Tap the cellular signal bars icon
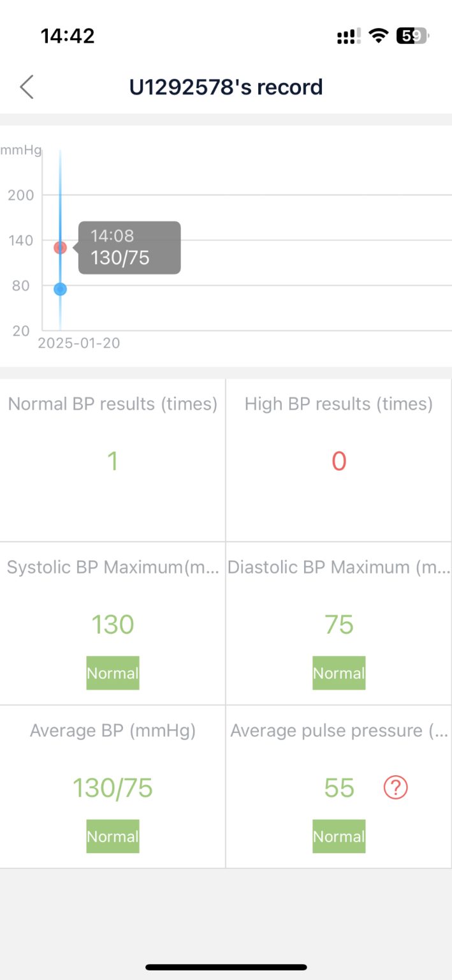The height and width of the screenshot is (980, 452). click(x=349, y=36)
